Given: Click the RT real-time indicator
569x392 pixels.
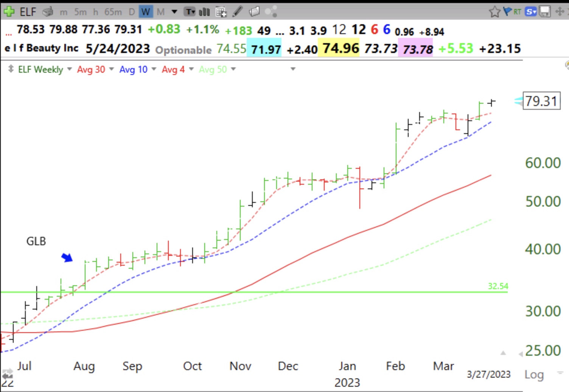Looking at the screenshot, I should (517, 12).
